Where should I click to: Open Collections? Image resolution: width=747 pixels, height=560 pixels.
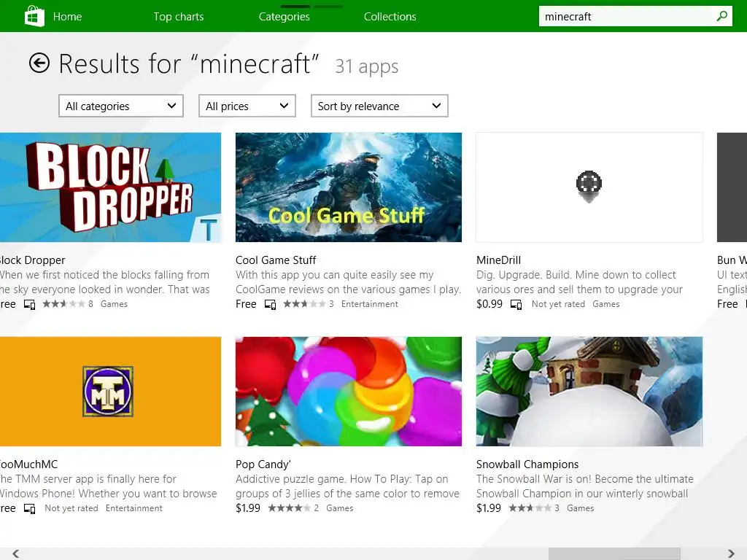pyautogui.click(x=390, y=17)
